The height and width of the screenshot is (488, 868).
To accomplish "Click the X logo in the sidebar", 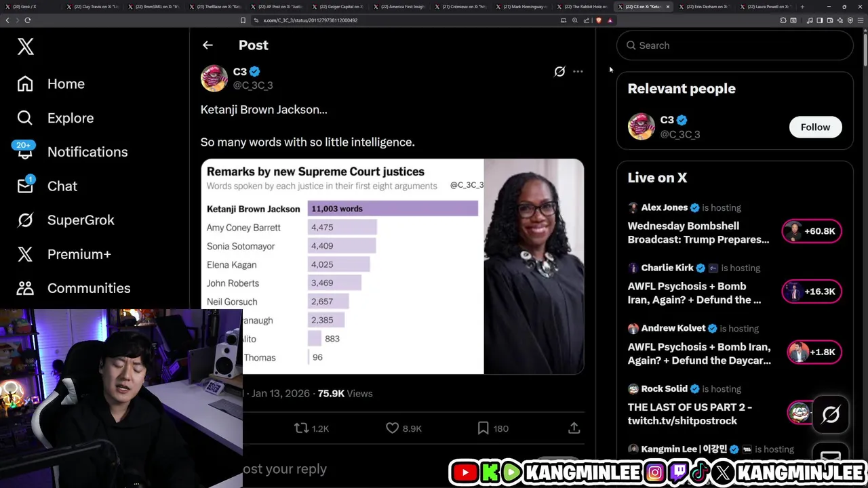I will coord(25,46).
